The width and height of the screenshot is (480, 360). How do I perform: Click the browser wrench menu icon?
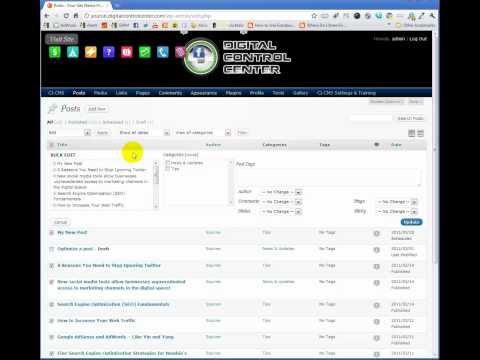[432, 16]
